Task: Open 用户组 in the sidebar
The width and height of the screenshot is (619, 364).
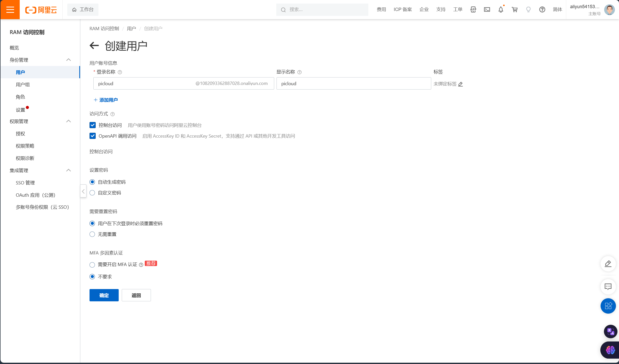Action: pos(23,85)
